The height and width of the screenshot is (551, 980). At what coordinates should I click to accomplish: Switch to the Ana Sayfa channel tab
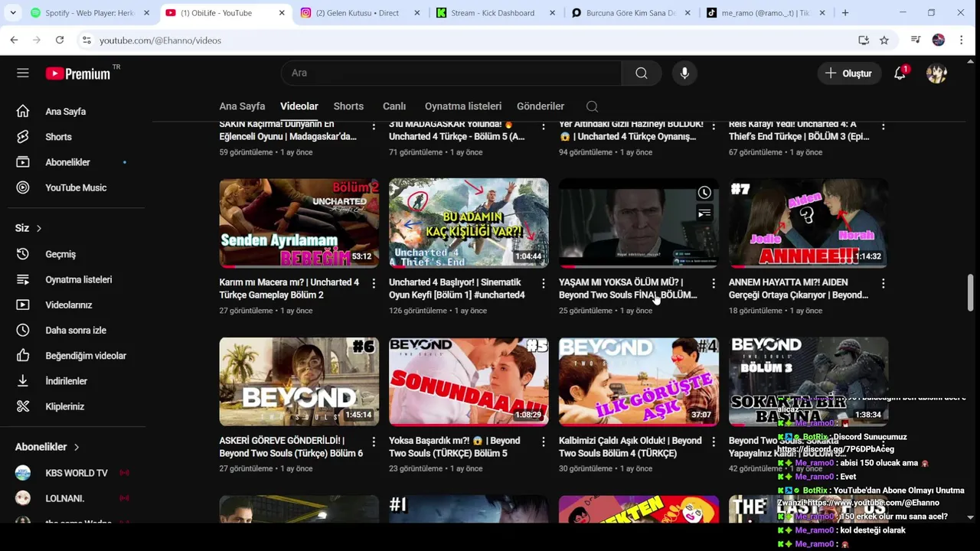pyautogui.click(x=242, y=106)
